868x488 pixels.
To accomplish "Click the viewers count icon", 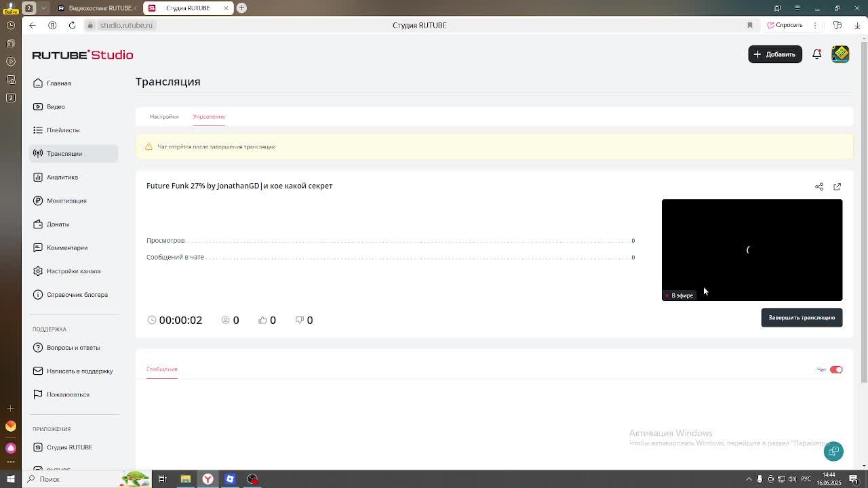I will 226,320.
